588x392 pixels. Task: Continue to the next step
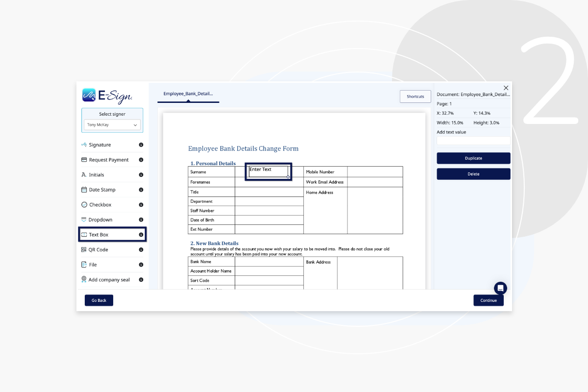click(x=489, y=300)
